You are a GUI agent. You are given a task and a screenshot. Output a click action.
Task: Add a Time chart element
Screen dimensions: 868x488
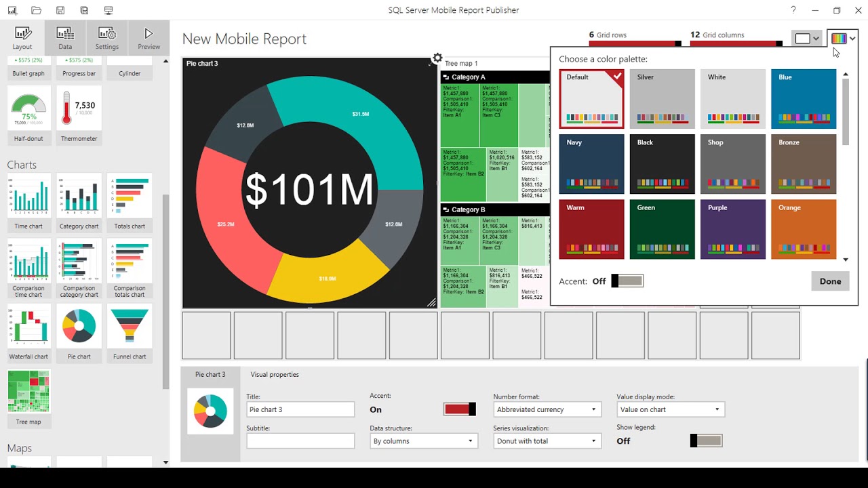pos(28,202)
